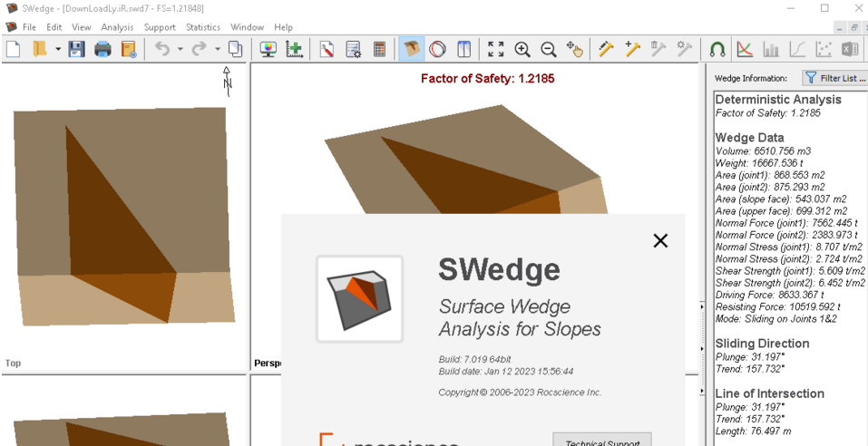Image resolution: width=868 pixels, height=446 pixels.
Task: Open a file using the folder icon
Action: [x=39, y=49]
